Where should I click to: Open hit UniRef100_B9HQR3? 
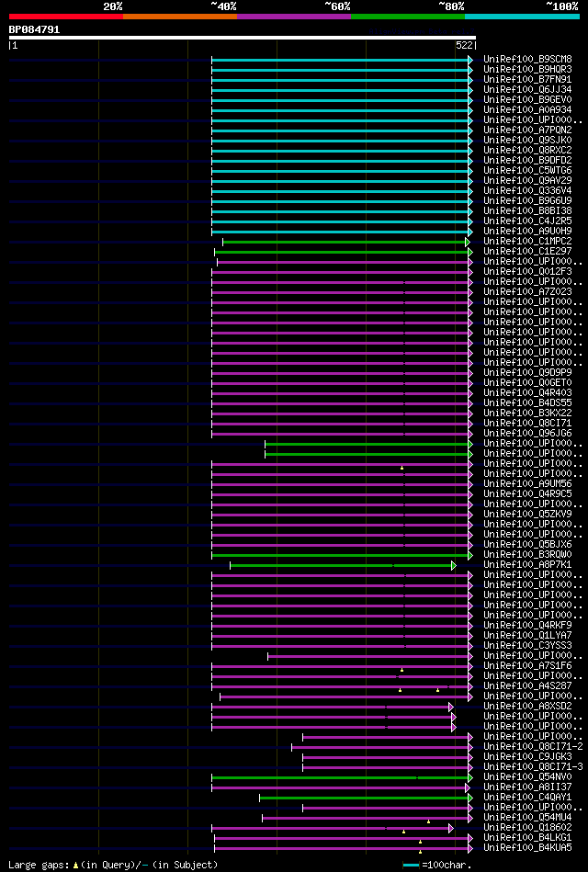[527, 70]
